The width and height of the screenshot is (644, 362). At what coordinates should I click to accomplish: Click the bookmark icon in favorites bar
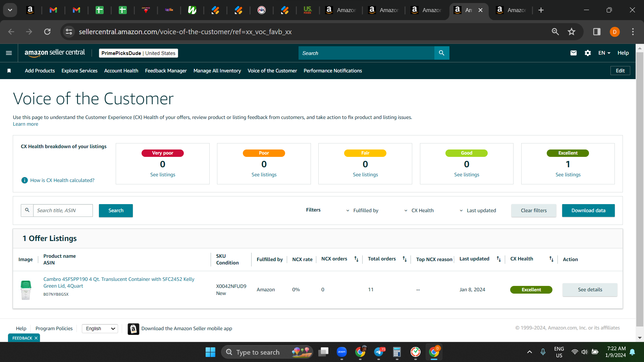coord(9,71)
